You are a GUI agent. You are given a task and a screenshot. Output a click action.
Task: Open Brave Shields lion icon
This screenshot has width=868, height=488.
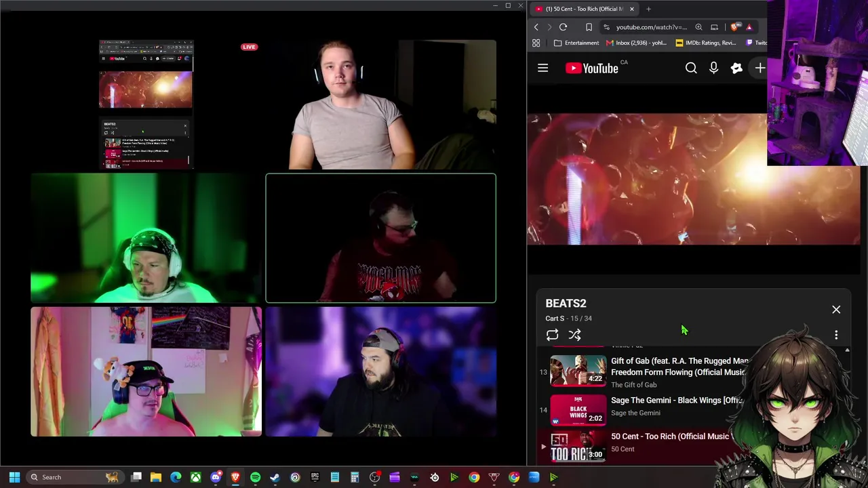735,27
